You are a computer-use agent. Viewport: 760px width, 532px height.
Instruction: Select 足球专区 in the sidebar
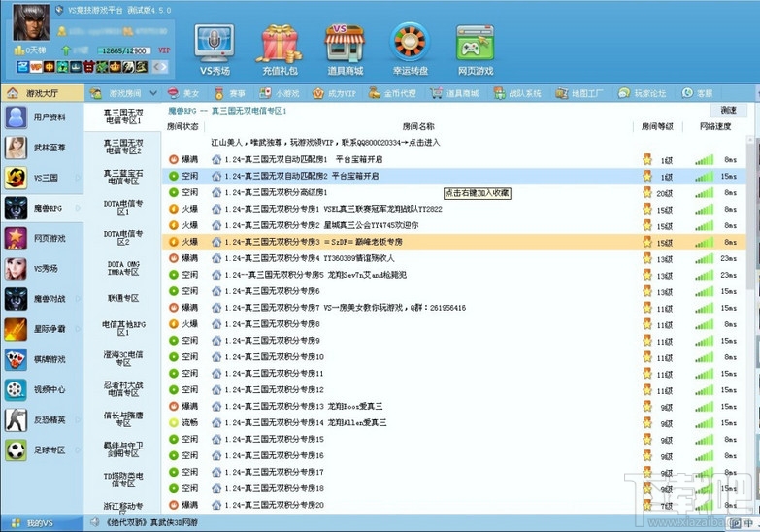pyautogui.click(x=42, y=450)
